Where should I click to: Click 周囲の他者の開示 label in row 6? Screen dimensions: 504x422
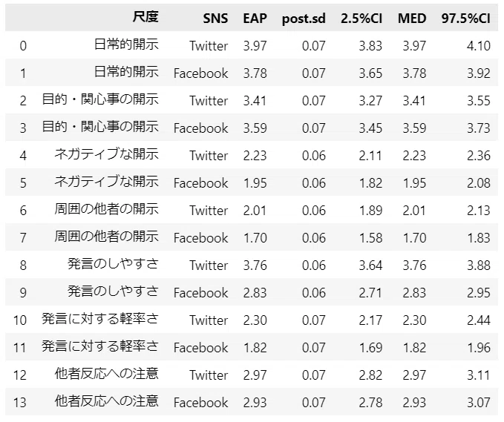(x=106, y=209)
